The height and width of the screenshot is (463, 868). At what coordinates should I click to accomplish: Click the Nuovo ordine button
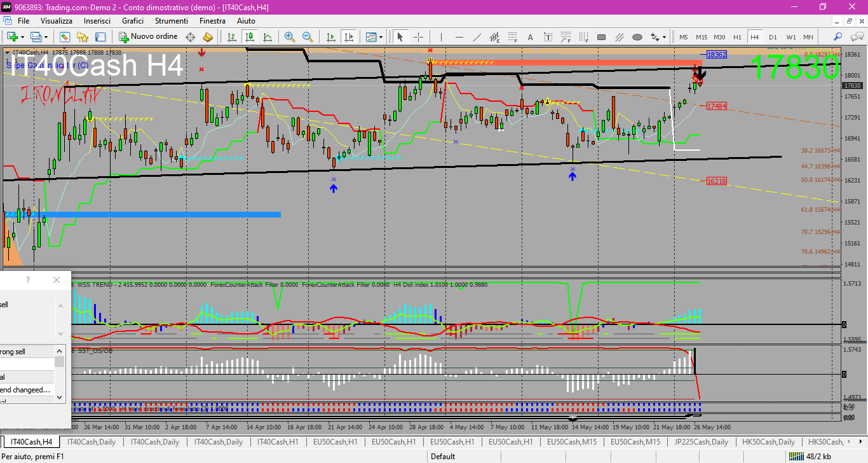pyautogui.click(x=149, y=37)
